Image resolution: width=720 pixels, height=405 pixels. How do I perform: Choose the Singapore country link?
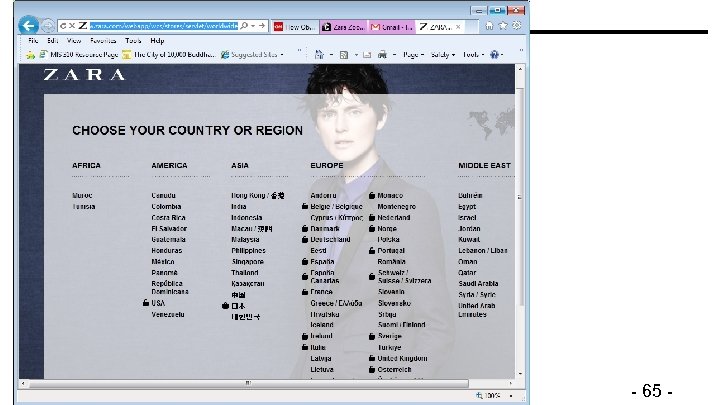(248, 261)
